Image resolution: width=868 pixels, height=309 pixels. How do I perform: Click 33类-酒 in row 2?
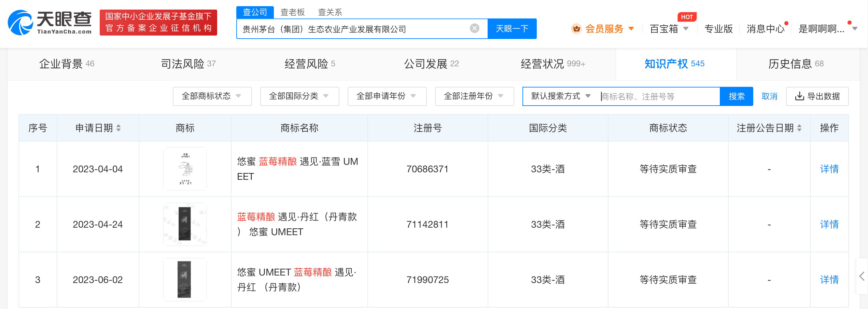548,224
